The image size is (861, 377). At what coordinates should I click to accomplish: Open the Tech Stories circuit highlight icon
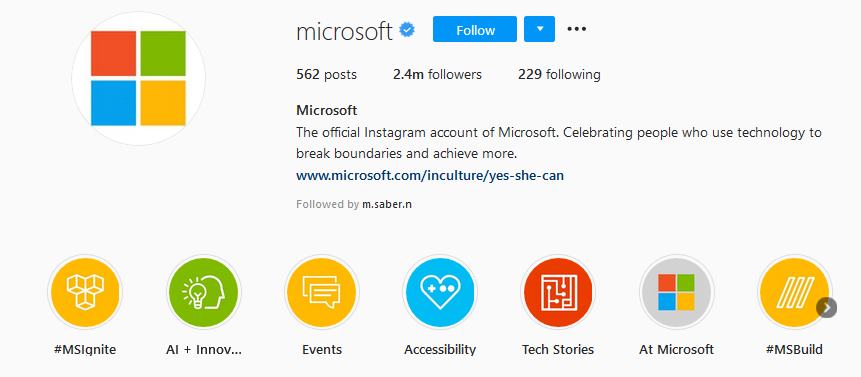[558, 292]
